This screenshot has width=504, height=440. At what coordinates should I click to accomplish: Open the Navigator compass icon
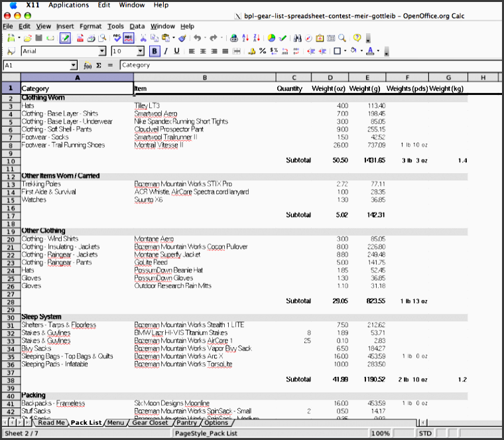[309, 38]
